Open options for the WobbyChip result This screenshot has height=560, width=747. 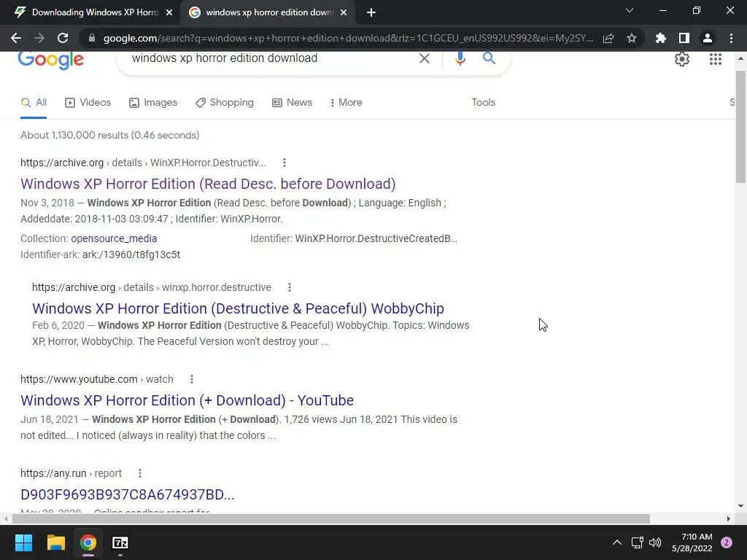289,287
